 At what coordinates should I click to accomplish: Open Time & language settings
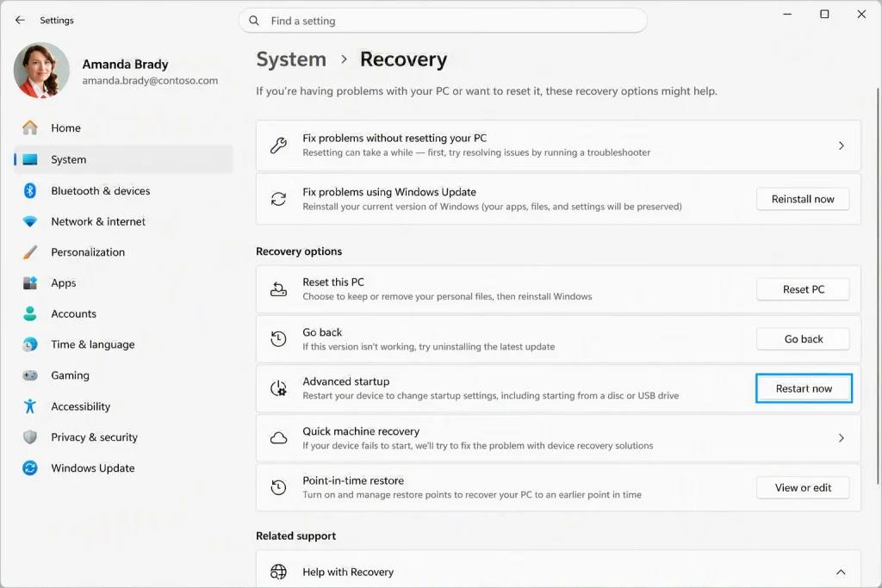(123, 344)
